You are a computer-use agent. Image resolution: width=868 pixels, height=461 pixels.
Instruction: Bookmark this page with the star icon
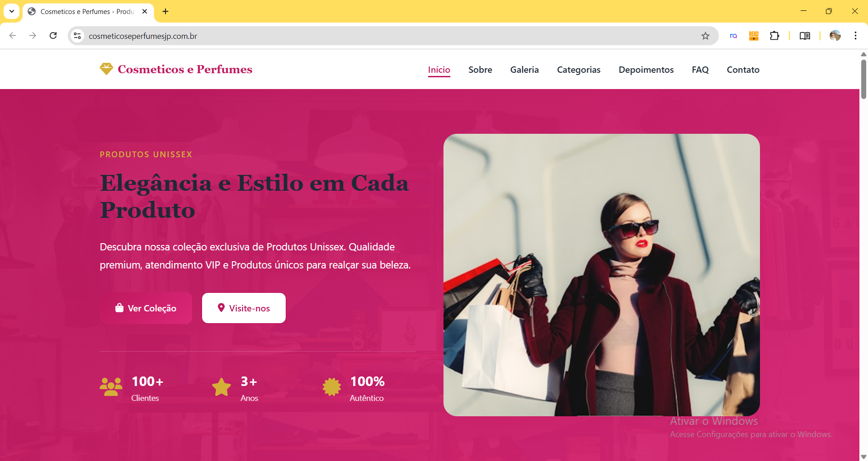[x=705, y=36]
